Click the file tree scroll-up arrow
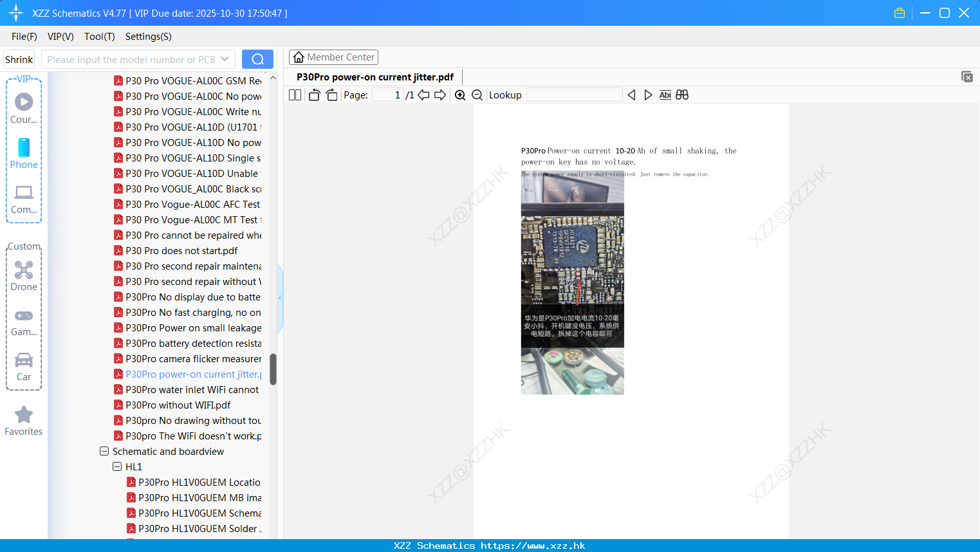This screenshot has width=980, height=552. pos(273,78)
